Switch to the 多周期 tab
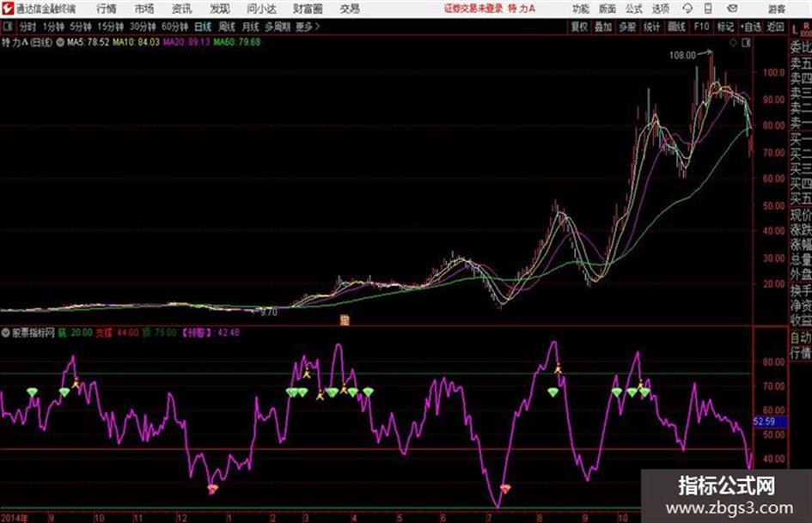The image size is (812, 523). 278,27
